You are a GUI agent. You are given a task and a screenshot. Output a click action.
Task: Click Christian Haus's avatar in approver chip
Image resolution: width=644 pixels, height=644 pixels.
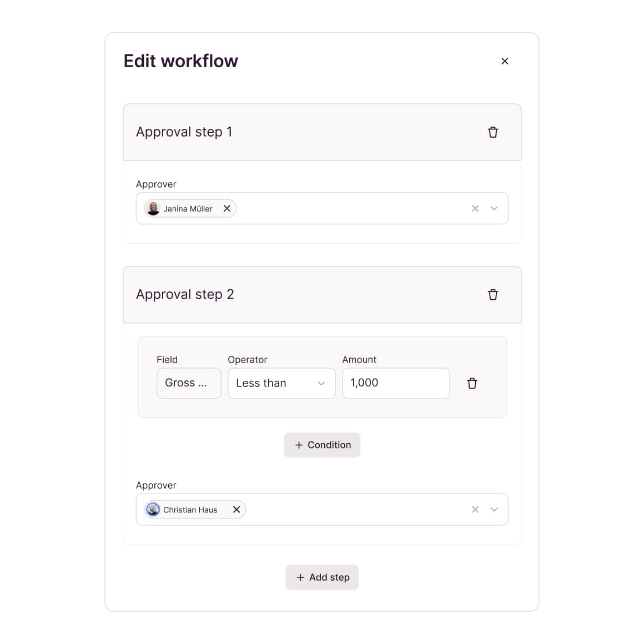(153, 510)
